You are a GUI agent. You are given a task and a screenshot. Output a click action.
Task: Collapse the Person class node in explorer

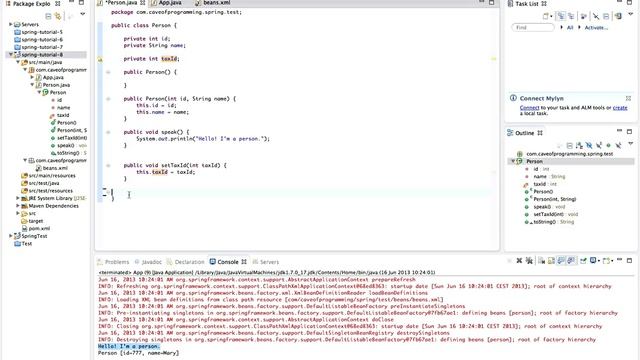coord(40,92)
